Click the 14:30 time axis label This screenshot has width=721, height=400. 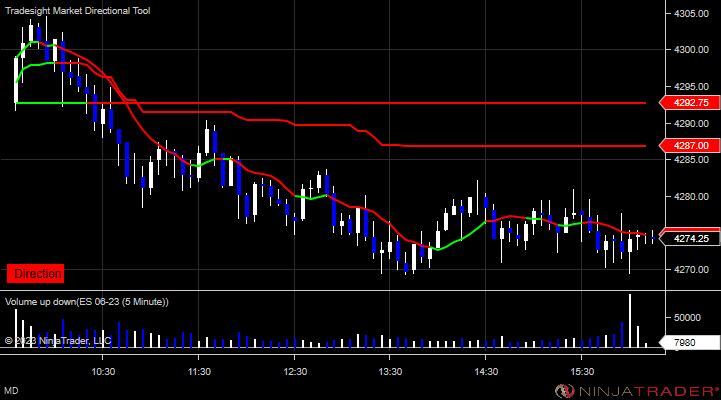486,371
